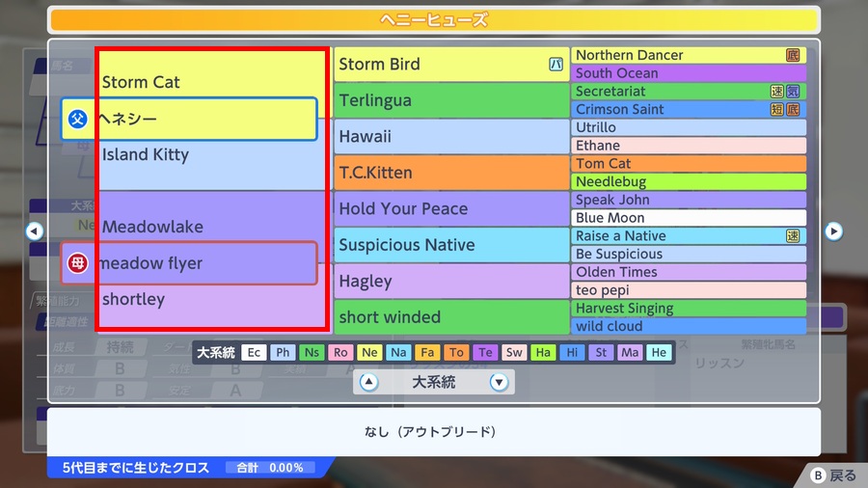Click the 母 dam icon beside meadow flyer
868x488 pixels.
pyautogui.click(x=77, y=263)
